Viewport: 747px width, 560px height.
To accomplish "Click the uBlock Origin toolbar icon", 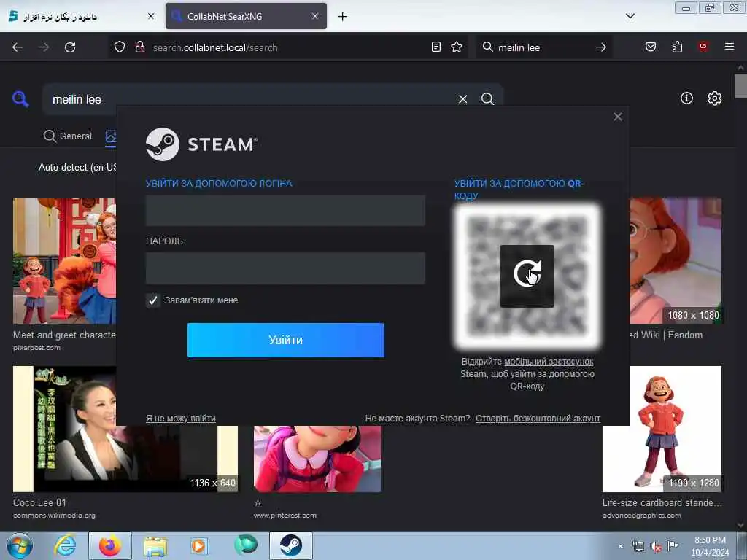I will 703,47.
